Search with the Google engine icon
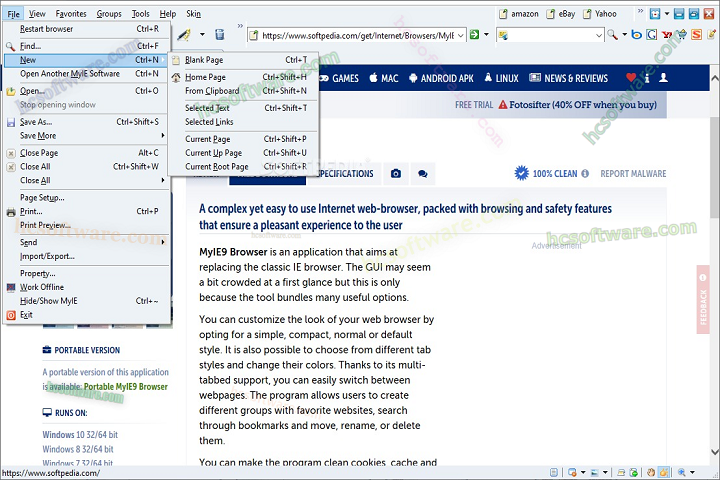This screenshot has height=480, width=720. tap(651, 34)
